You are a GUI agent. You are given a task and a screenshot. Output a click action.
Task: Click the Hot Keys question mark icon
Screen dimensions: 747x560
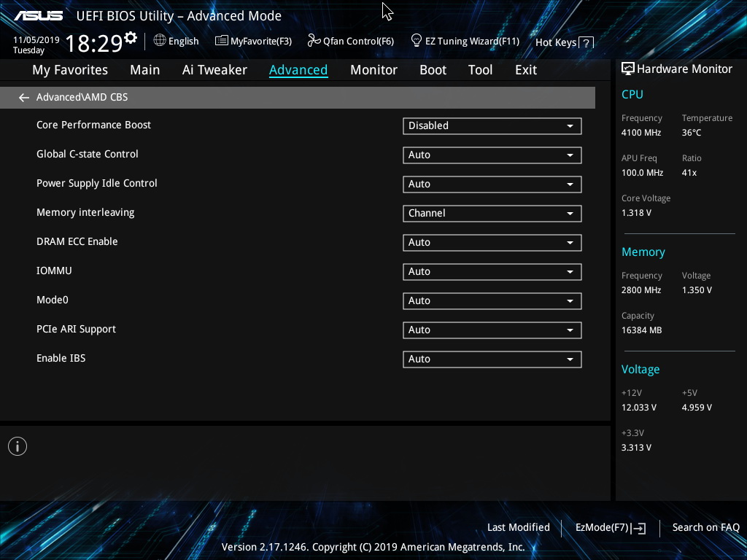pyautogui.click(x=587, y=43)
